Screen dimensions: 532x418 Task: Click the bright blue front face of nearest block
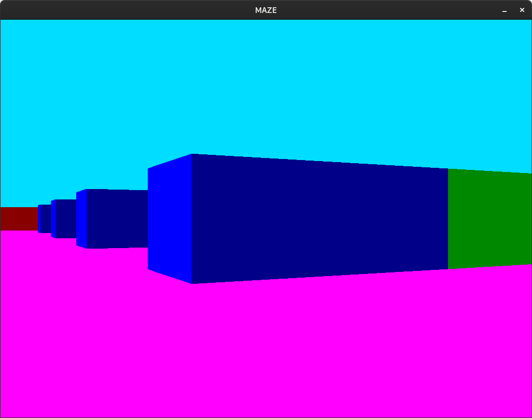tap(171, 218)
